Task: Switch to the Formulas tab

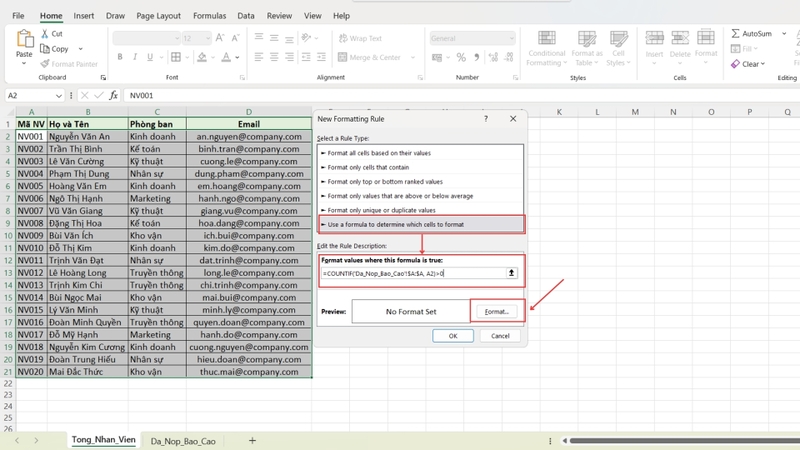Action: (x=209, y=16)
